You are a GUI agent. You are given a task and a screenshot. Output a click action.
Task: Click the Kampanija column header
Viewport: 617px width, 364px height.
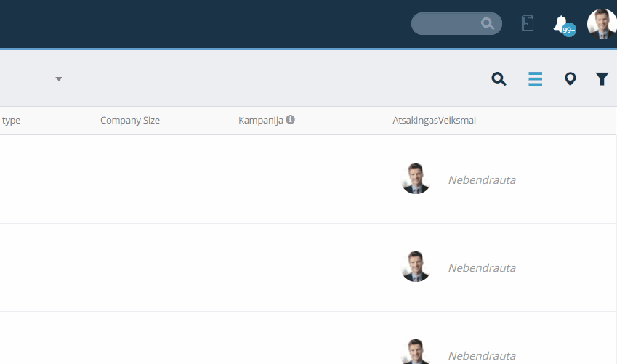tap(260, 121)
